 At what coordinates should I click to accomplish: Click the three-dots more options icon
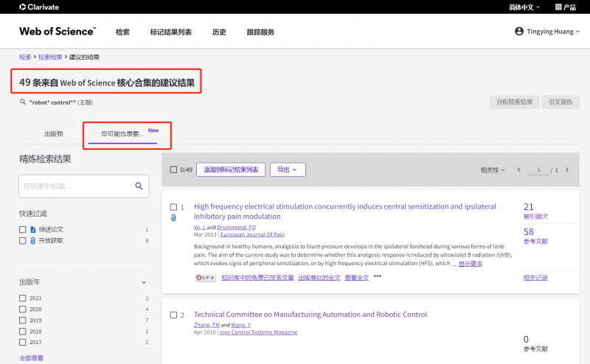[377, 277]
